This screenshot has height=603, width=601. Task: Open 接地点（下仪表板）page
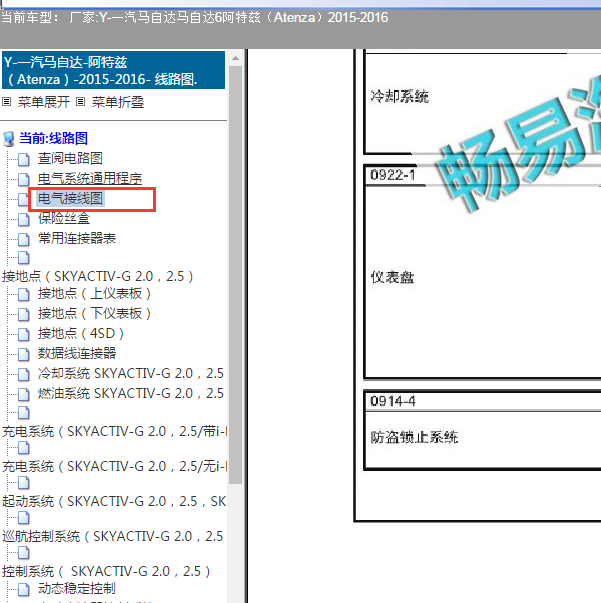pyautogui.click(x=94, y=314)
